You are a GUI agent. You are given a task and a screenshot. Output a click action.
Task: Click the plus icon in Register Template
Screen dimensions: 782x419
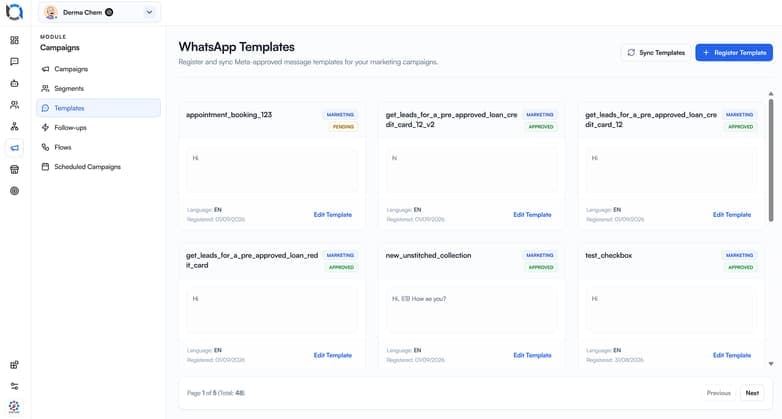click(706, 52)
